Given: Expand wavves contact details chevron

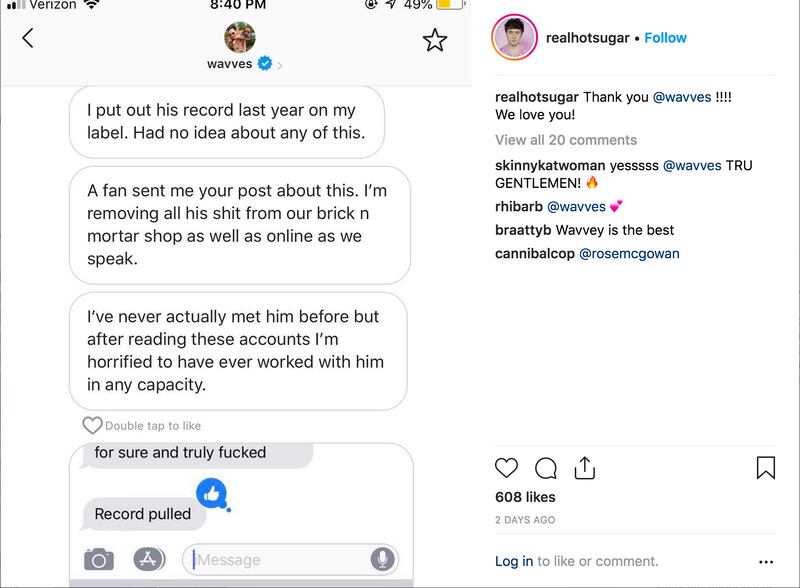Looking at the screenshot, I should tap(280, 65).
